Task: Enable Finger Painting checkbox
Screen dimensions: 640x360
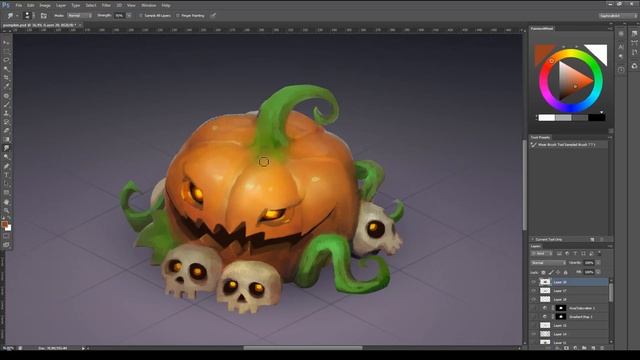Action: click(178, 16)
